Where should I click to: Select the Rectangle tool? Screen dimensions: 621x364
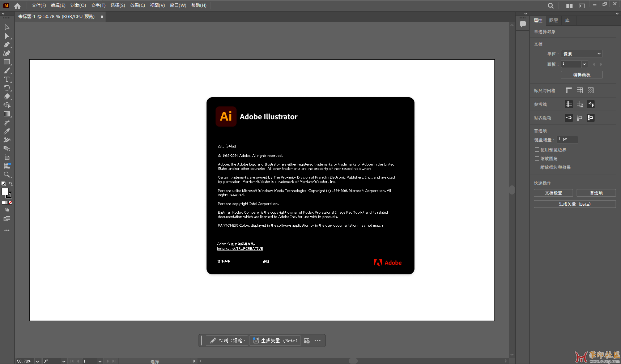[x=7, y=62]
